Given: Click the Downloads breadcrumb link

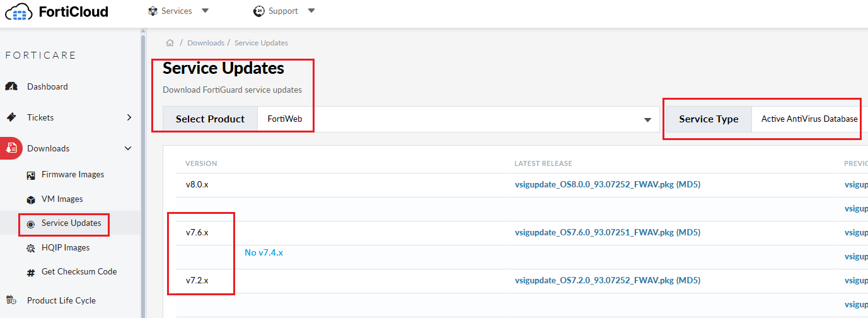Looking at the screenshot, I should 205,43.
